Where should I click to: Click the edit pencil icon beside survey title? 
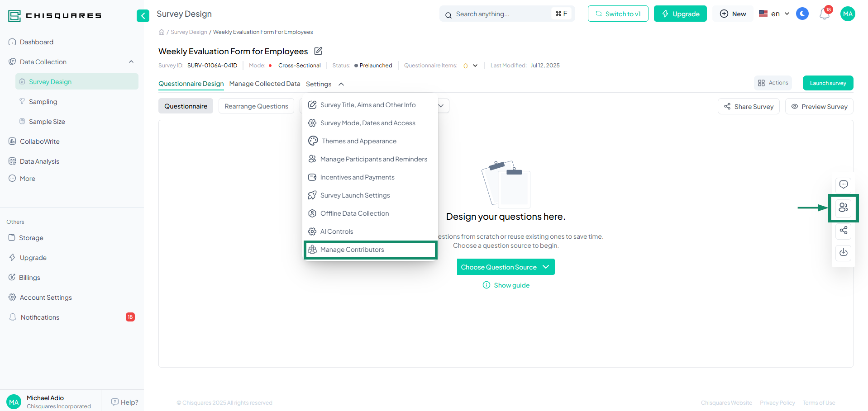[318, 51]
